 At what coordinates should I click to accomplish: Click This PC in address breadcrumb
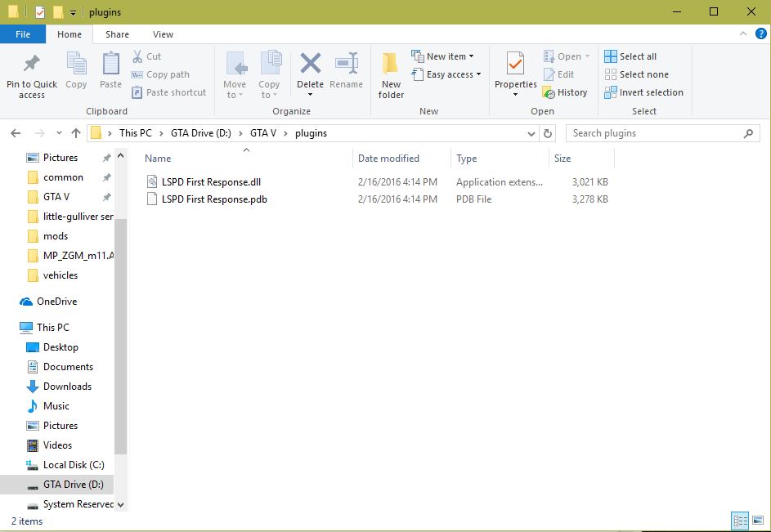point(136,133)
